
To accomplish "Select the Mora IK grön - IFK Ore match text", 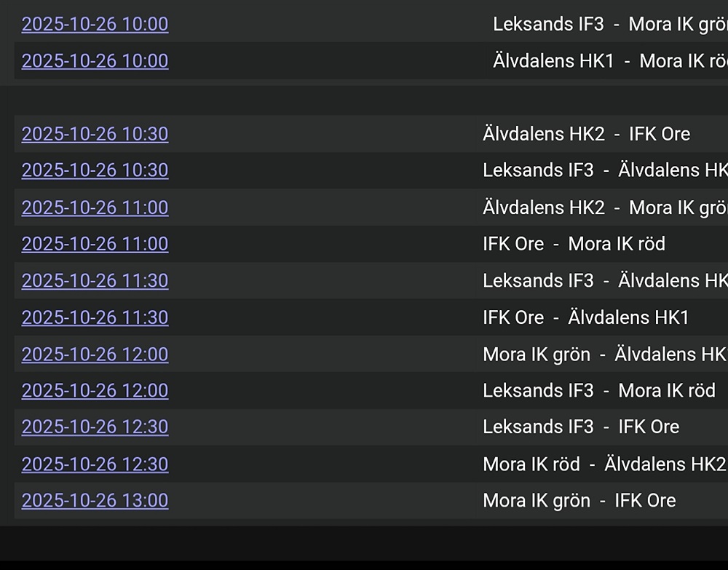I will point(579,501).
